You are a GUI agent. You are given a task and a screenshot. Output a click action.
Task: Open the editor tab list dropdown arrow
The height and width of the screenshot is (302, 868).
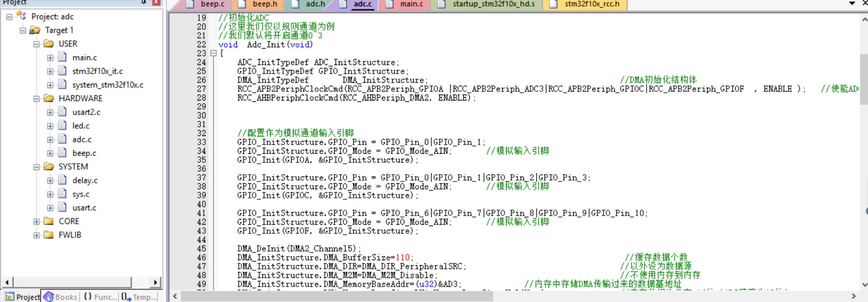pyautogui.click(x=852, y=3)
